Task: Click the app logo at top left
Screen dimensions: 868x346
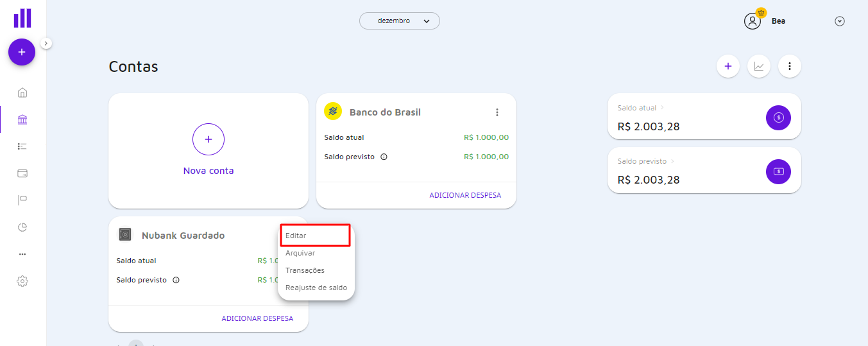Action: (22, 18)
